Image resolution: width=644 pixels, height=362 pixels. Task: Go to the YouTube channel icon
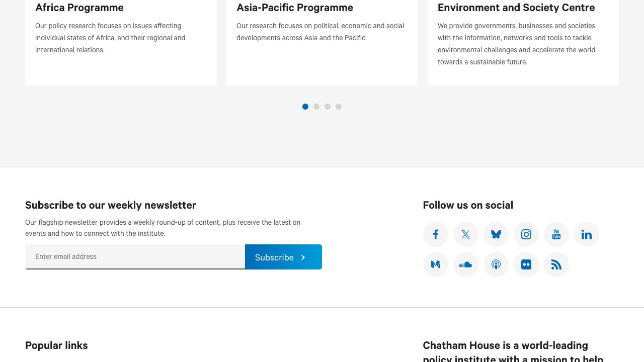[556, 234]
